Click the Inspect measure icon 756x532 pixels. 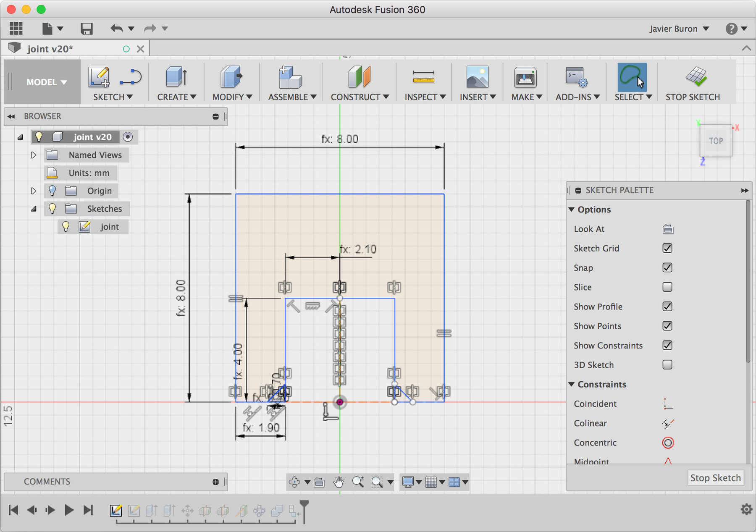tap(423, 77)
